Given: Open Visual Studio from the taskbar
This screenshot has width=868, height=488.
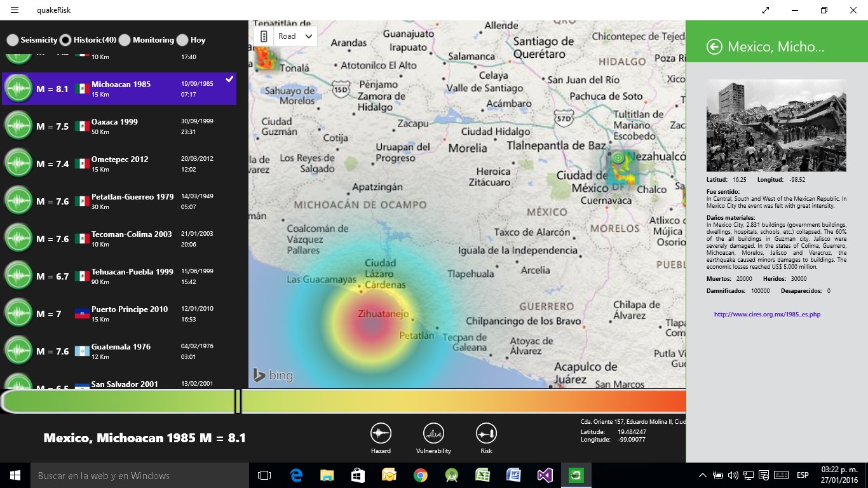Looking at the screenshot, I should 545,475.
